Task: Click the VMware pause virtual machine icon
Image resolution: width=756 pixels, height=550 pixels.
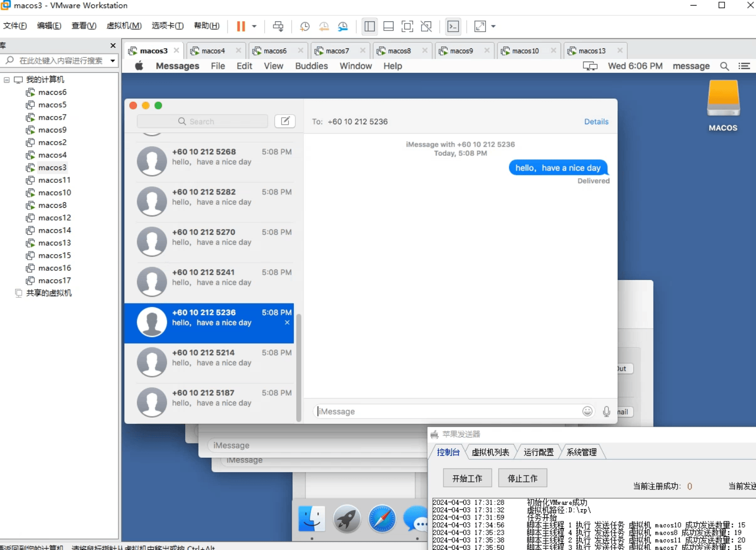Action: point(241,26)
